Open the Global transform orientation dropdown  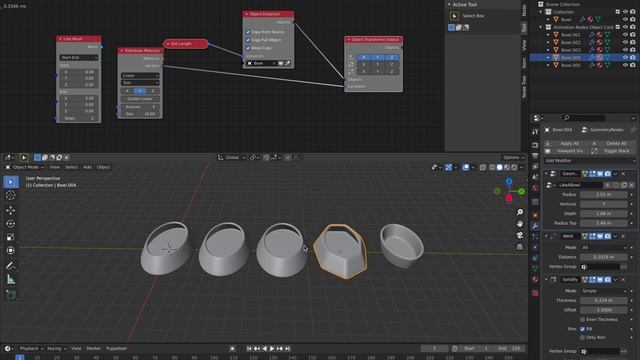[232, 158]
